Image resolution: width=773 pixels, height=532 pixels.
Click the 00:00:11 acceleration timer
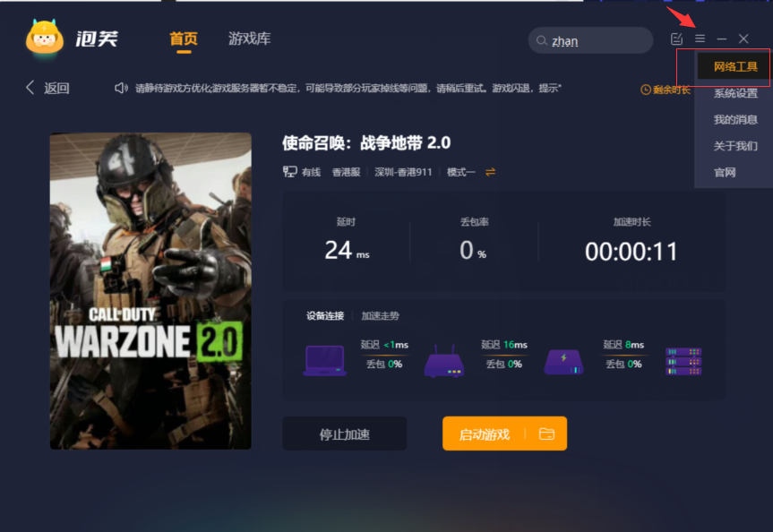tap(631, 252)
